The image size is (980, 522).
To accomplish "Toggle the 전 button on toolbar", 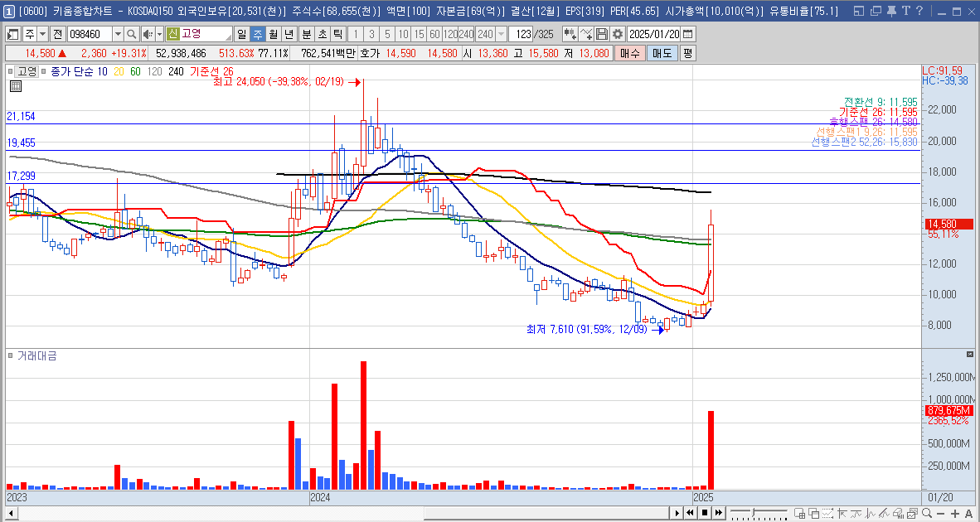I will coord(57,34).
